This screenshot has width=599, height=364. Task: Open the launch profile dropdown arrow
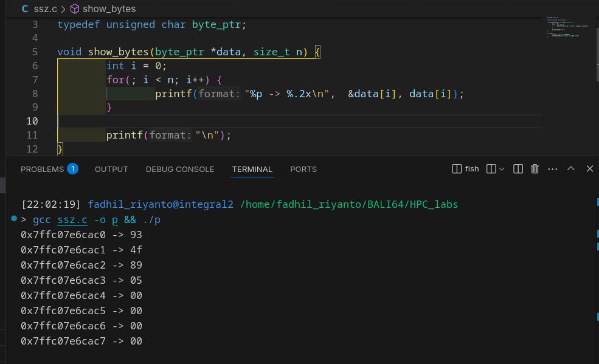[502, 169]
